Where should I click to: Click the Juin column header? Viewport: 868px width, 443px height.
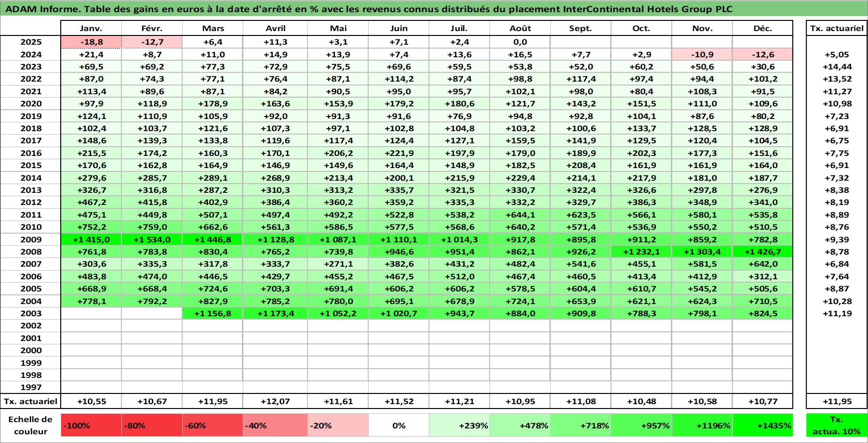(x=398, y=28)
